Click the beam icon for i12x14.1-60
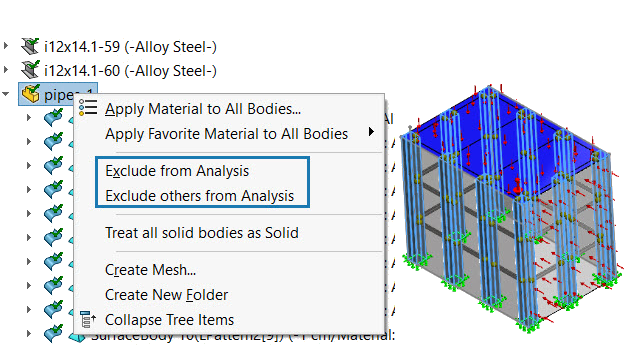640x360 pixels. pos(30,70)
